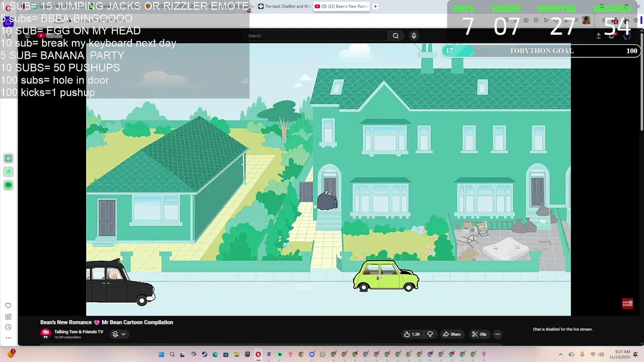Image resolution: width=644 pixels, height=362 pixels.
Task: Open the Clip button with scissors
Action: [x=479, y=334]
